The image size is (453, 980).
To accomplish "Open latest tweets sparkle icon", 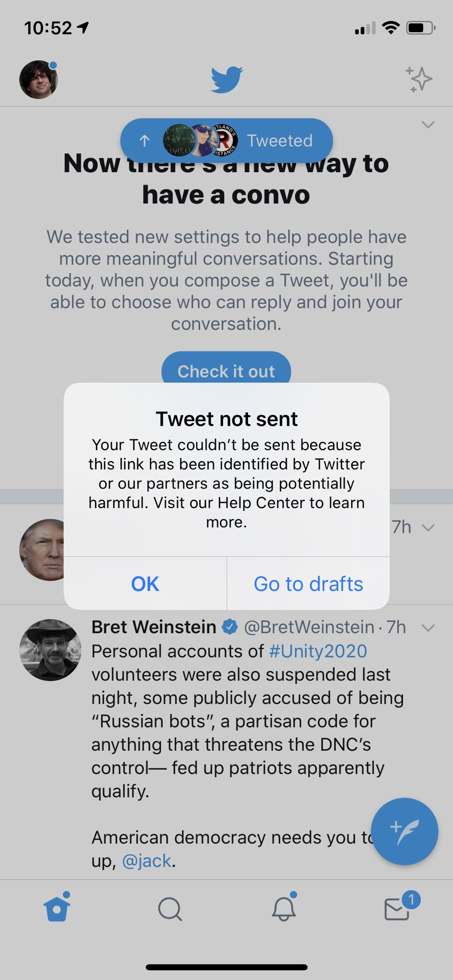I will [x=419, y=79].
